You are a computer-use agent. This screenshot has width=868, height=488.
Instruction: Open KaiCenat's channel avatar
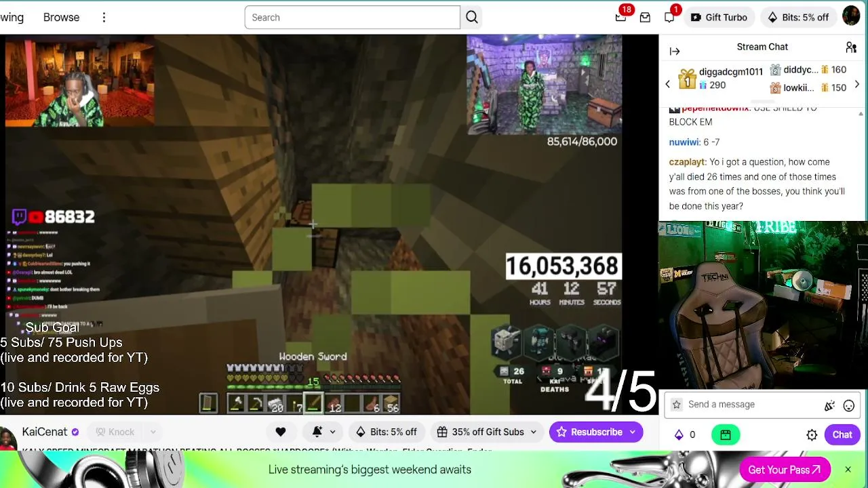click(x=7, y=438)
